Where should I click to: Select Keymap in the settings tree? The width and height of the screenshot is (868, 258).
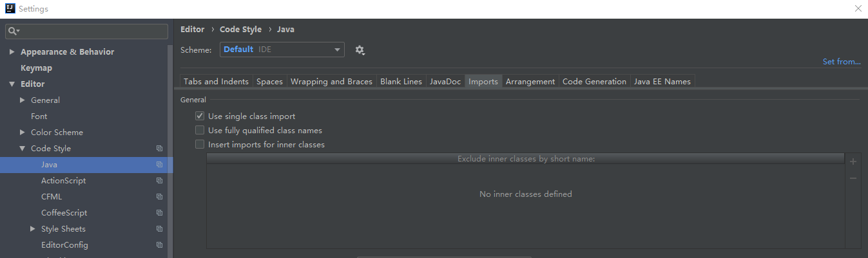[x=36, y=68]
